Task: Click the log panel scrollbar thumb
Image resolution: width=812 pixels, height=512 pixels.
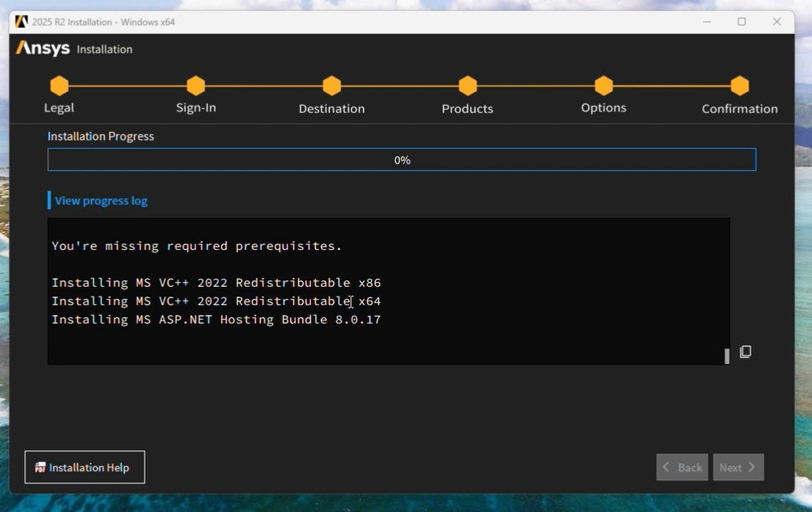Action: (727, 356)
